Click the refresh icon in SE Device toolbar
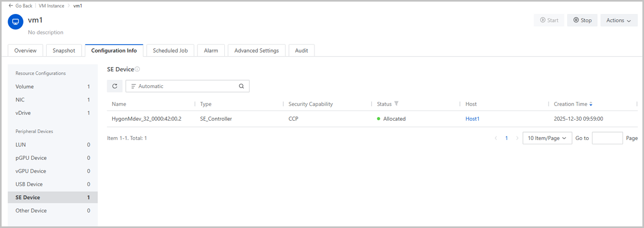Screen dimensions: 644x228 click(x=114, y=86)
